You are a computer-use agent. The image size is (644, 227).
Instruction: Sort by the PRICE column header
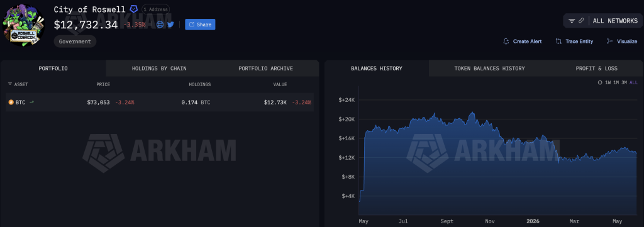click(x=103, y=84)
